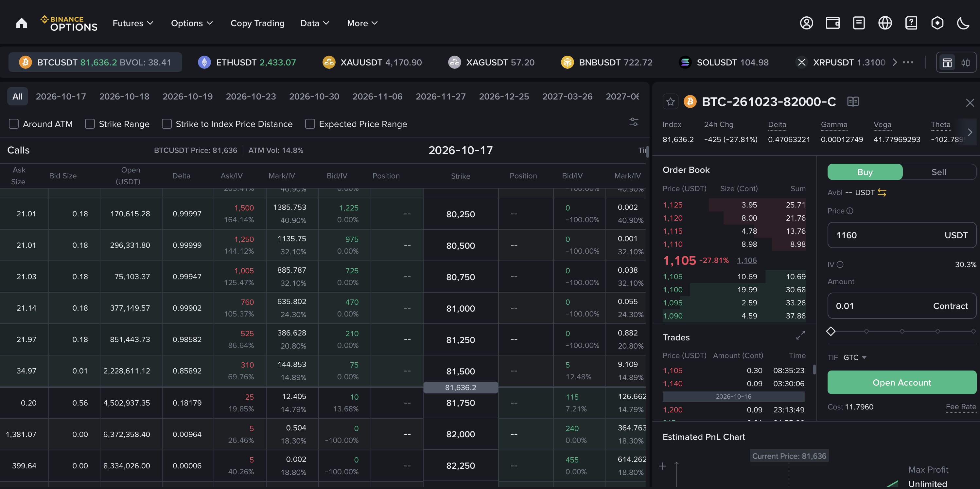This screenshot has width=980, height=489.
Task: Click the Price info icon
Action: click(x=849, y=211)
